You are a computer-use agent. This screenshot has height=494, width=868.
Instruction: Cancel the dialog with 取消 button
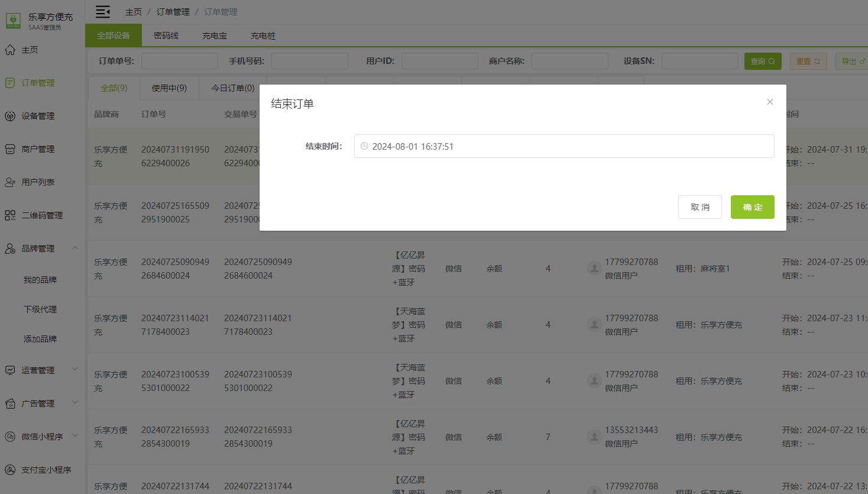point(700,207)
